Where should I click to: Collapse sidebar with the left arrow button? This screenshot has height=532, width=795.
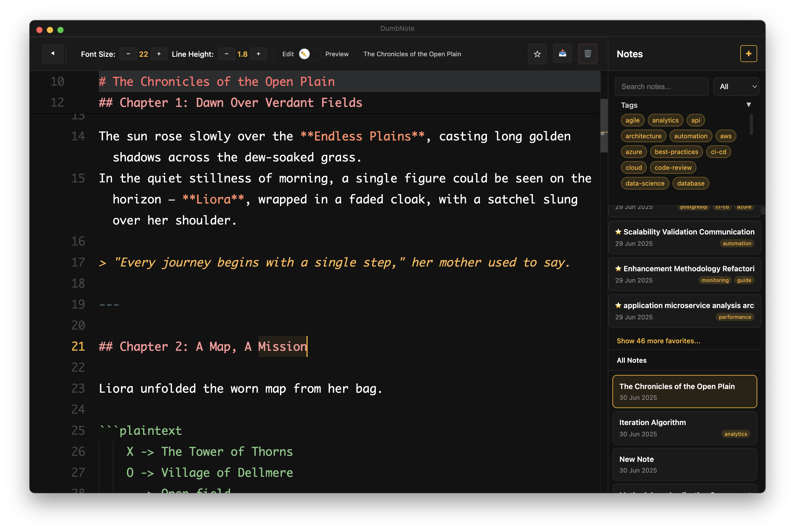pos(53,54)
